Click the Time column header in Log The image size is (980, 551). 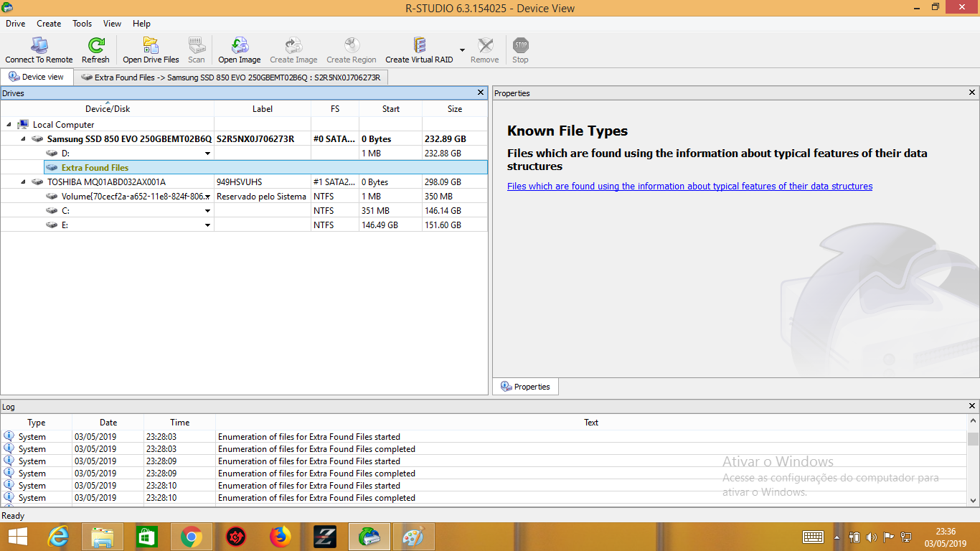pyautogui.click(x=180, y=423)
